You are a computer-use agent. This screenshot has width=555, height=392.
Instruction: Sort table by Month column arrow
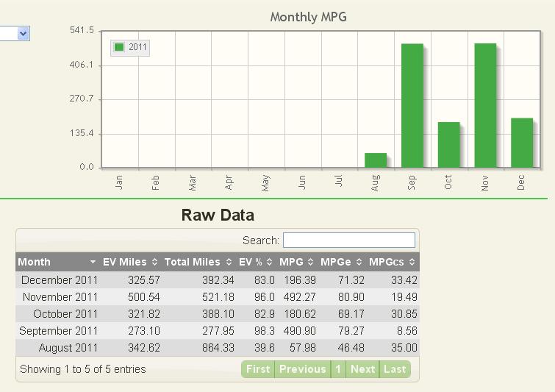pos(93,263)
